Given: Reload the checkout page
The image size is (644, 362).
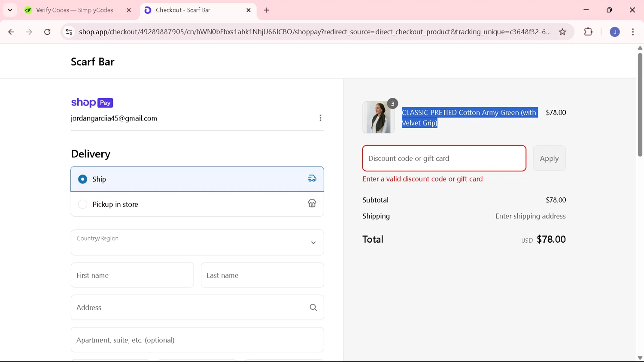Looking at the screenshot, I should coord(47,32).
